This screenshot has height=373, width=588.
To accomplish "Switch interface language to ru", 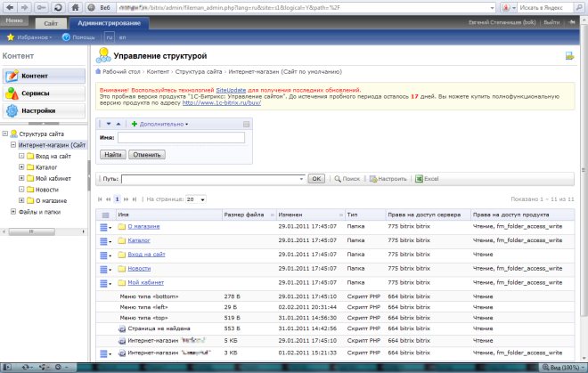I will pyautogui.click(x=109, y=37).
